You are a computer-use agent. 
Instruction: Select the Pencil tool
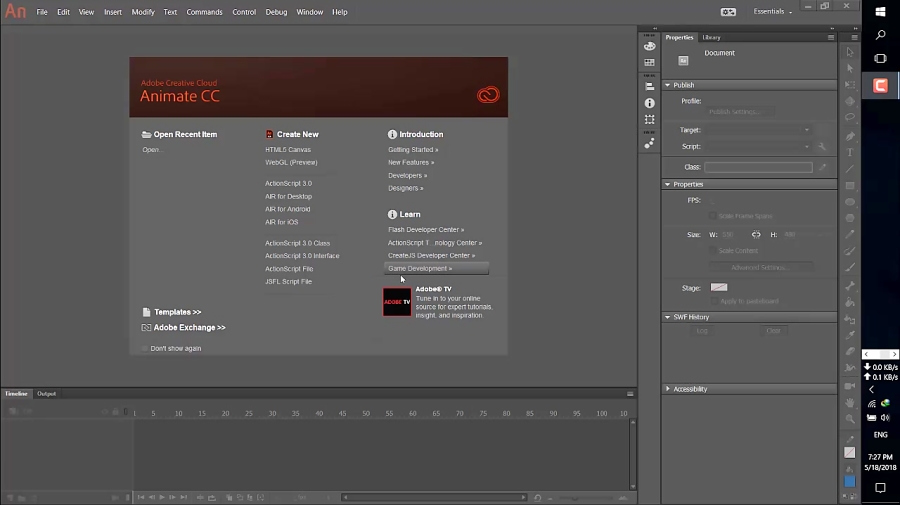tap(850, 234)
